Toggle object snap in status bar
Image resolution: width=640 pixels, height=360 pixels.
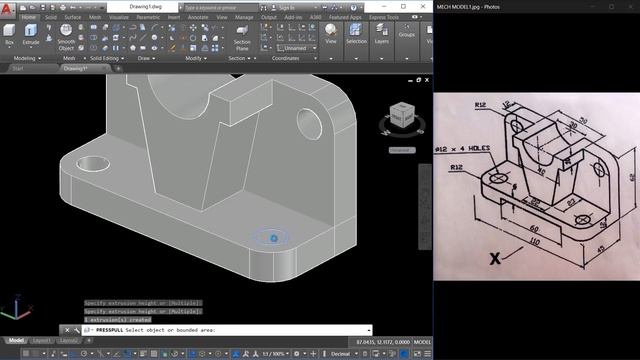(128, 353)
